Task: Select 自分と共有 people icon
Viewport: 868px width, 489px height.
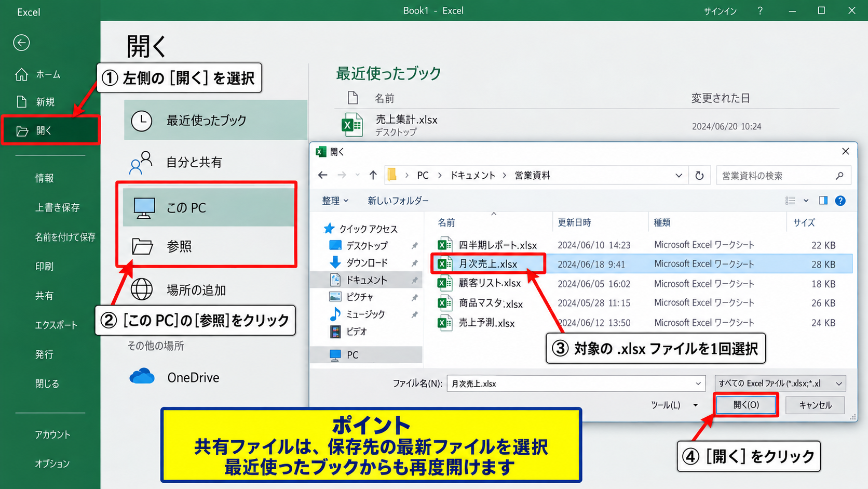Action: tap(141, 162)
